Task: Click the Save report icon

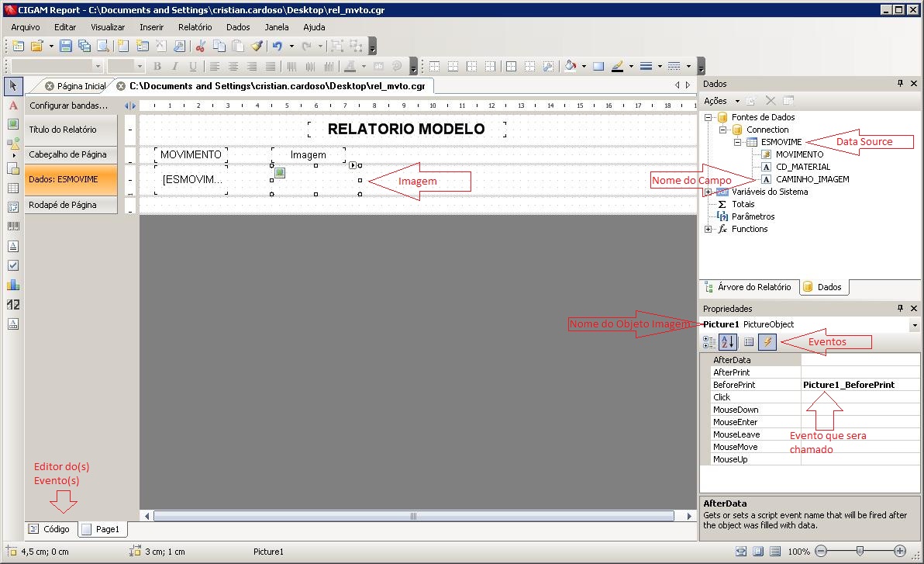Action: click(x=66, y=46)
